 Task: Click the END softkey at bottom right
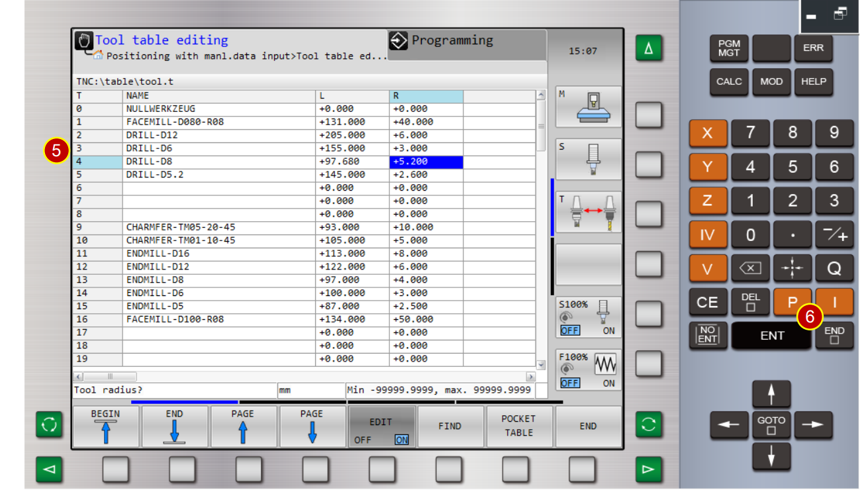coord(589,426)
